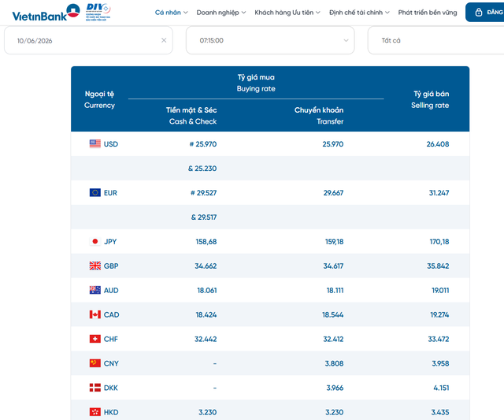Screen dimensions: 504x420
Task: Click AUD transfer rate 18.111
Action: (x=335, y=291)
